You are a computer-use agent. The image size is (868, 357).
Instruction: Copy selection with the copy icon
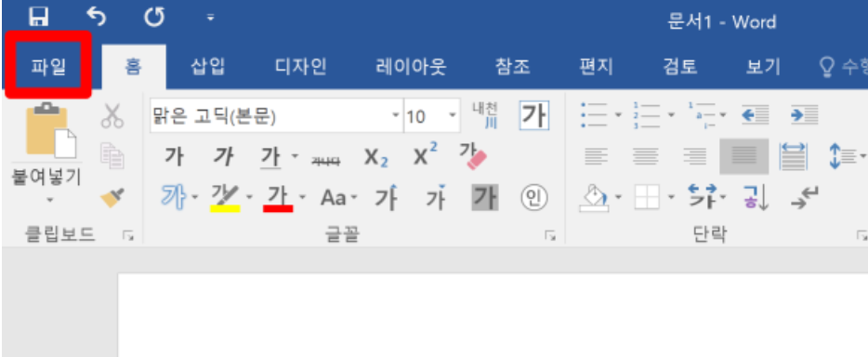(x=112, y=155)
